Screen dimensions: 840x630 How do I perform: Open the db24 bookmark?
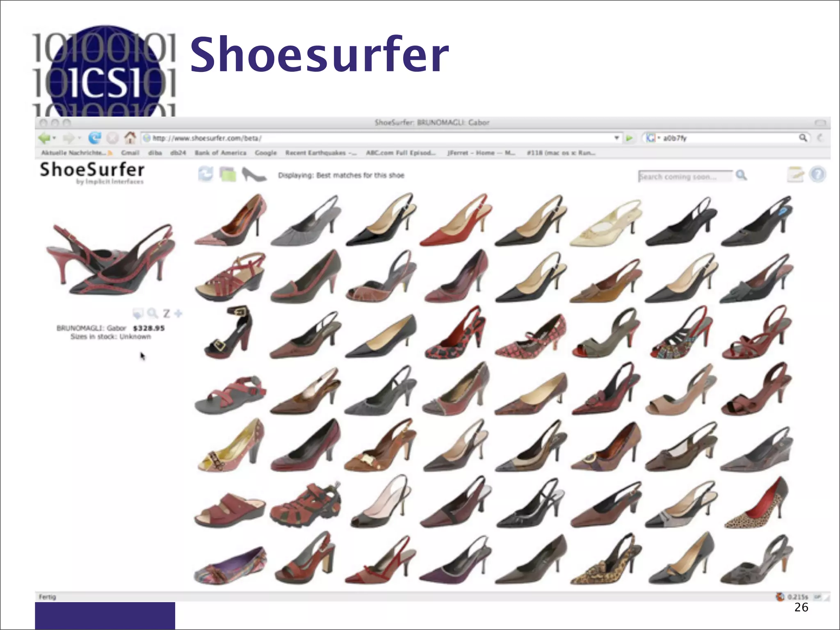point(178,153)
